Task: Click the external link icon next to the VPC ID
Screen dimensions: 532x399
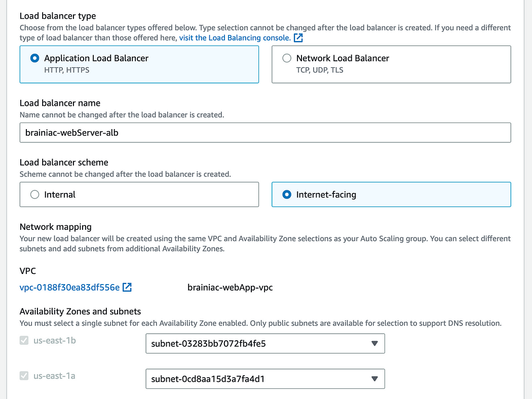Action: click(x=127, y=287)
